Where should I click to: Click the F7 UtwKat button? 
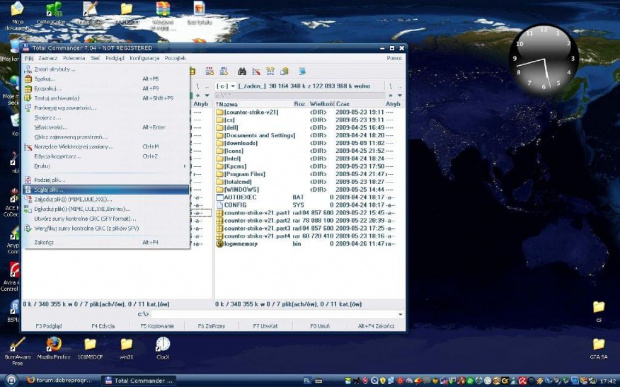(265, 326)
